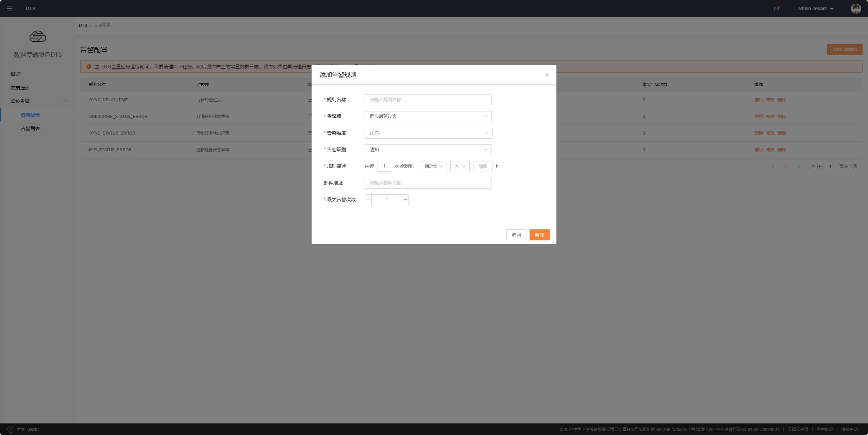This screenshot has width=868, height=435.
Task: Open the 告警维度 dropdown
Action: click(428, 133)
